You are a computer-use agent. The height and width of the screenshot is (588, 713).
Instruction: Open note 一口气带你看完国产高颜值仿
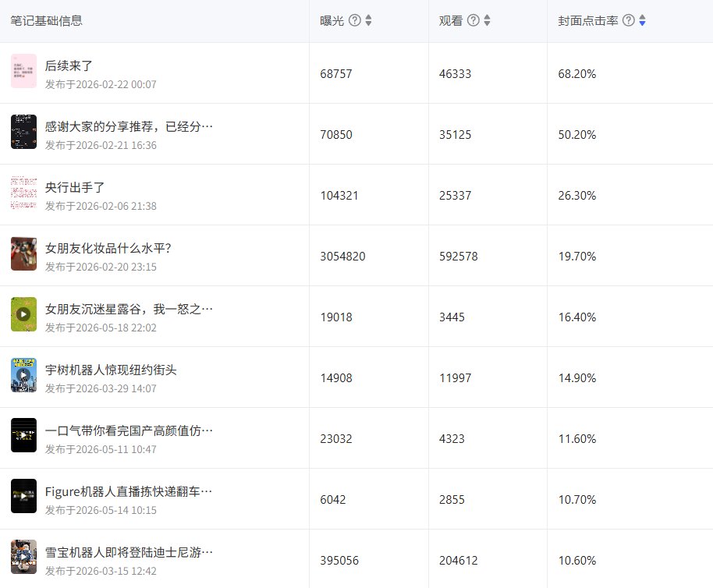pos(129,431)
